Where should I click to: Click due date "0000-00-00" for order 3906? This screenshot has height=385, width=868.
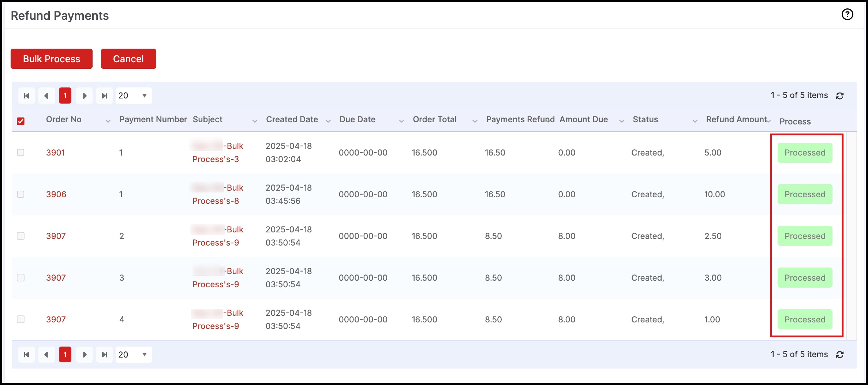click(x=363, y=194)
